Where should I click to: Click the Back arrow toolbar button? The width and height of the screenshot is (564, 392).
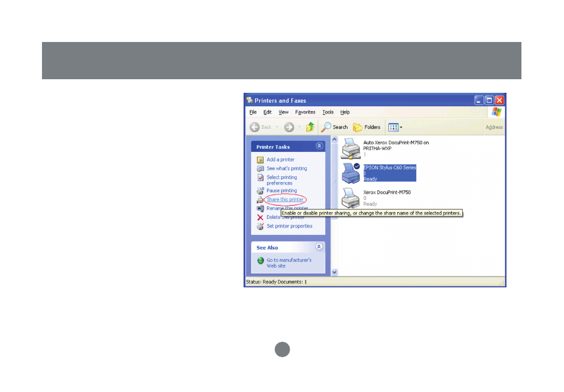pos(261,127)
